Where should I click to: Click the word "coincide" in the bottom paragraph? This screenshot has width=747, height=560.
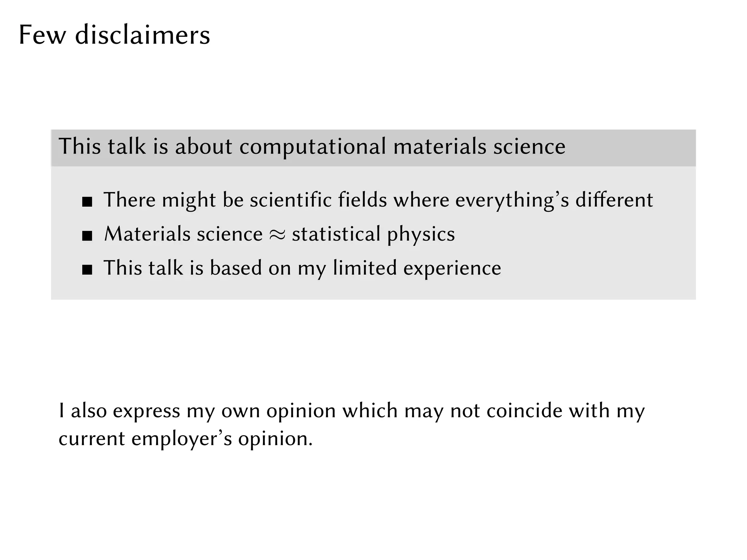(x=525, y=411)
